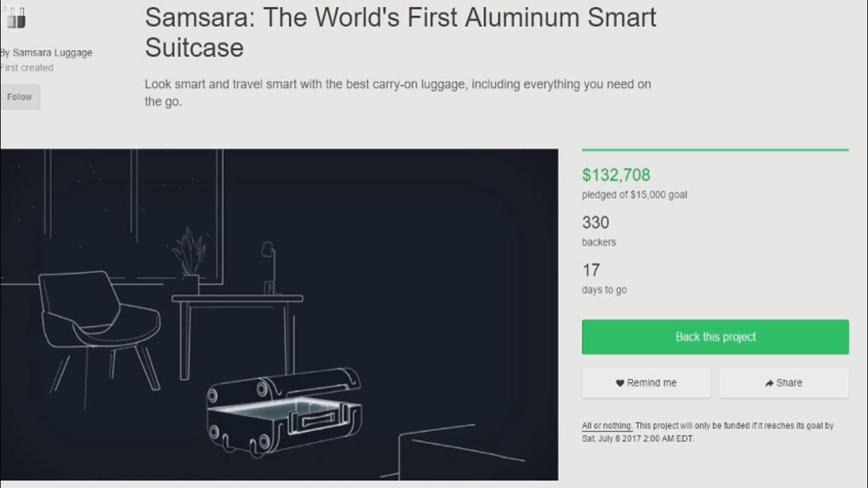Click the $132,708 pledged amount

pos(616,175)
